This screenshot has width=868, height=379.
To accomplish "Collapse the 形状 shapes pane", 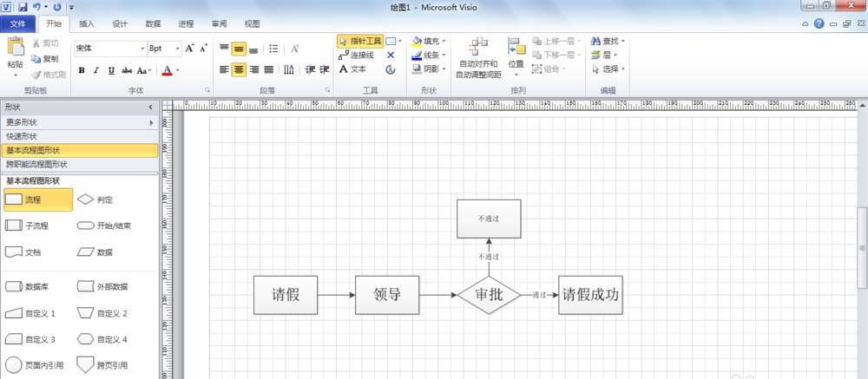I will click(x=150, y=108).
